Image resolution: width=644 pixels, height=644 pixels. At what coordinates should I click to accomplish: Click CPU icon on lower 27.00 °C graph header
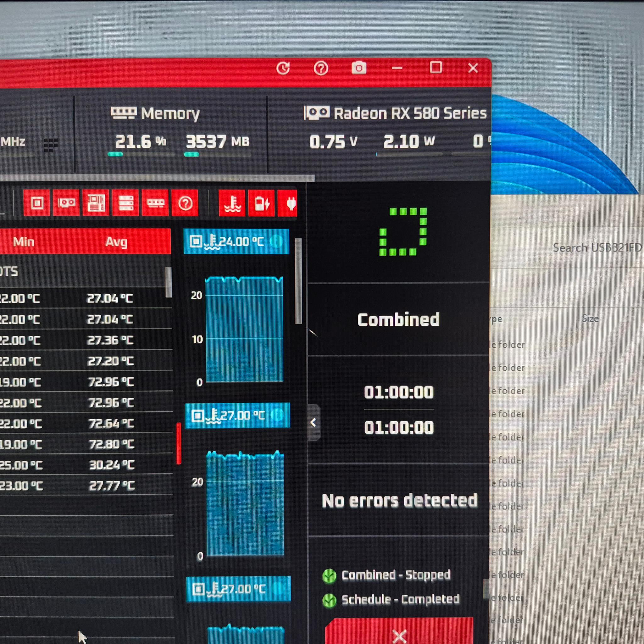click(199, 589)
